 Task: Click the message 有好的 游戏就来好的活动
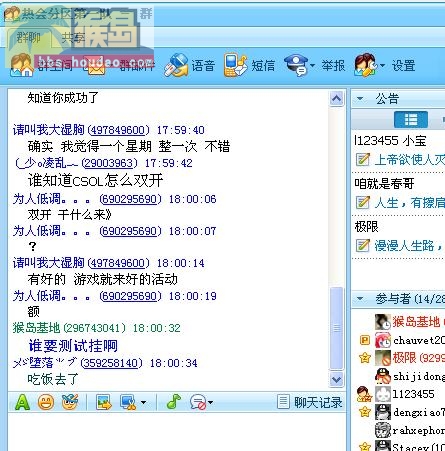point(103,279)
